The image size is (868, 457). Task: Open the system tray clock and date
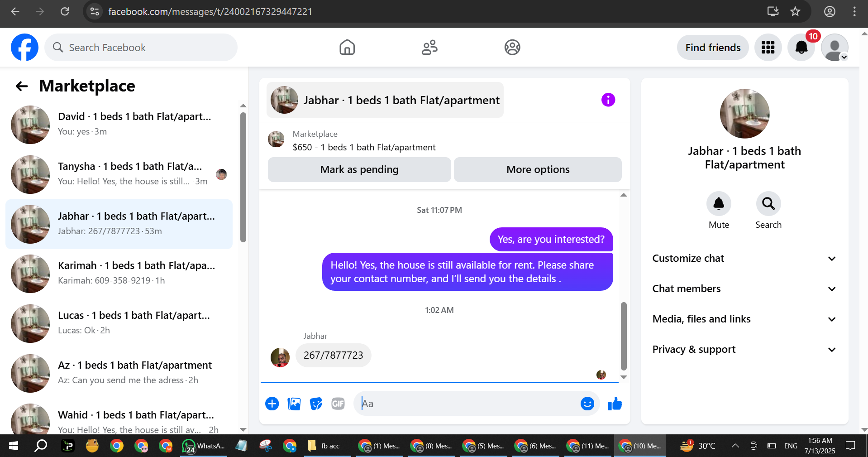click(820, 446)
